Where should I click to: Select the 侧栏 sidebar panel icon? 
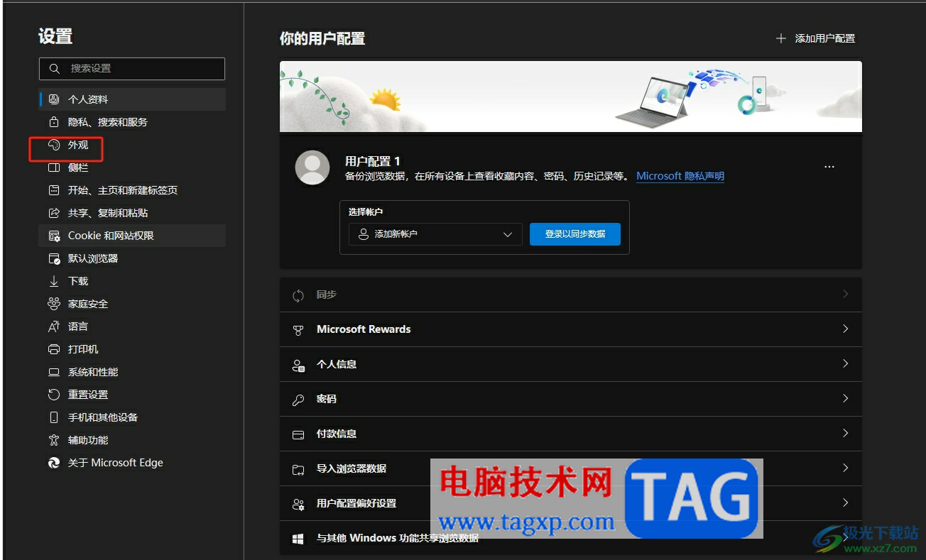(54, 168)
